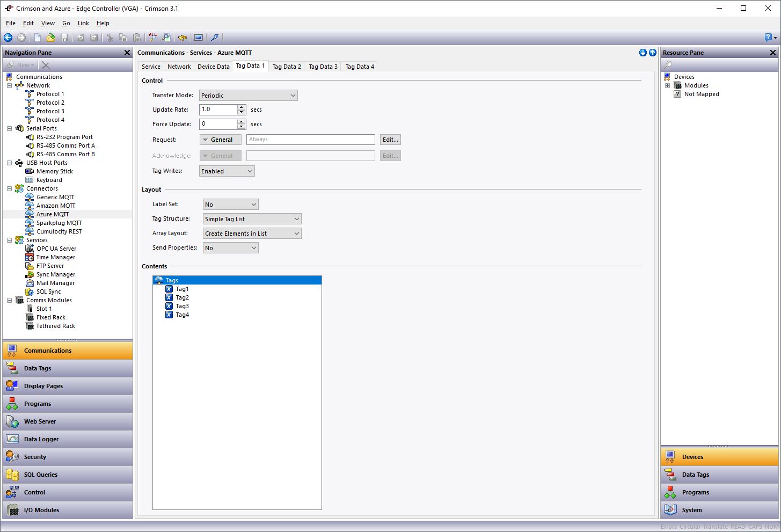This screenshot has height=532, width=781.
Task: Expand Modules in Resource Pane
Action: click(x=667, y=85)
